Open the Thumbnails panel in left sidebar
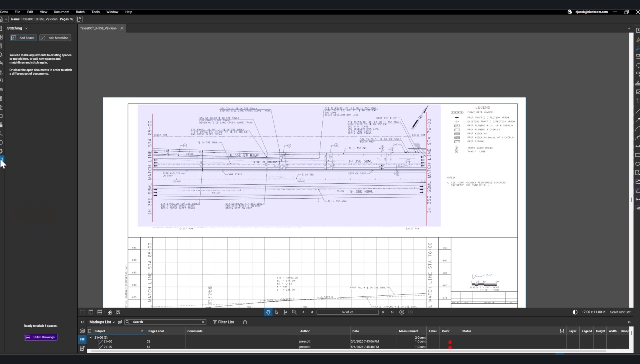Image resolution: width=640 pixels, height=364 pixels. coord(1,37)
